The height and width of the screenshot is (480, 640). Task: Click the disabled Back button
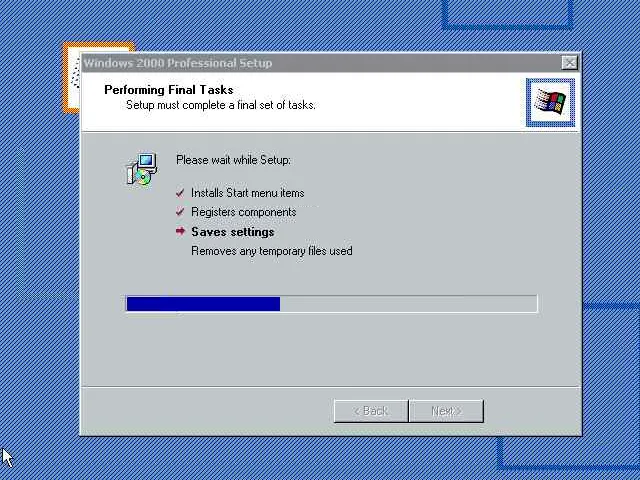[x=371, y=411]
